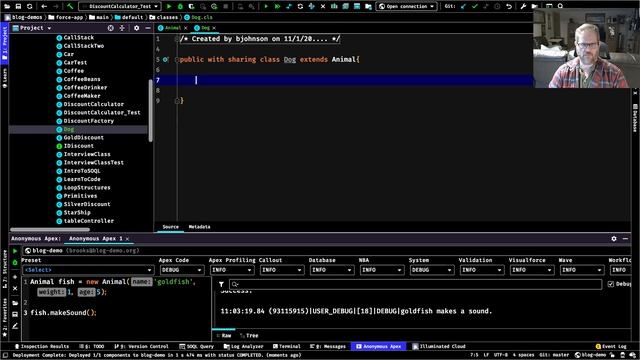Click the Search Everywhere magnifier icon
640x360 pixels.
coord(560,6)
